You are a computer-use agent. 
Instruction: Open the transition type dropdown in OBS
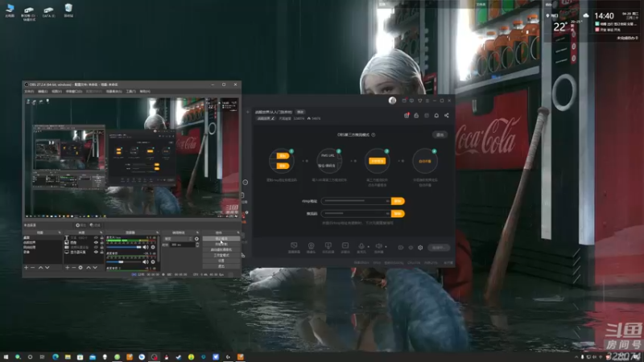point(178,239)
